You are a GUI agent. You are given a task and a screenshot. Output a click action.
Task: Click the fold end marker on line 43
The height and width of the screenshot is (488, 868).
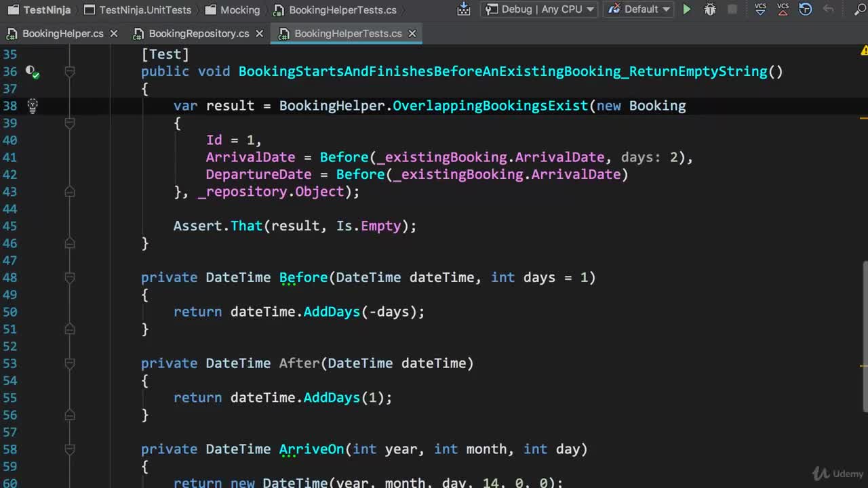click(x=69, y=192)
